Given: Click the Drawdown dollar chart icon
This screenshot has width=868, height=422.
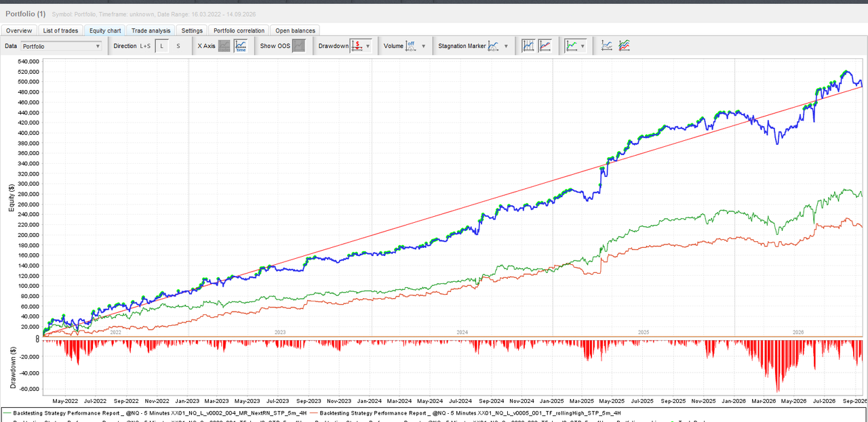Looking at the screenshot, I should 357,46.
